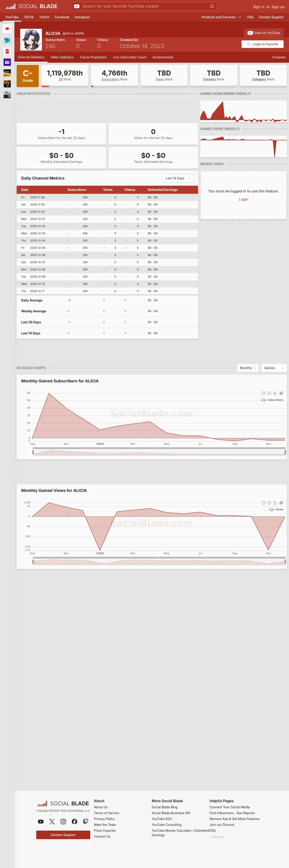Switch to the Twitch platform tab
Screen dimensions: 289x868
click(44, 17)
